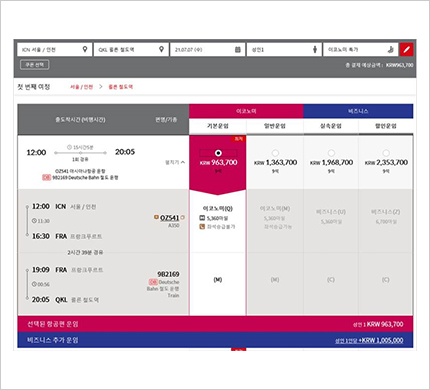Click the orange seat upgrade icon under economy Q

(x=202, y=227)
